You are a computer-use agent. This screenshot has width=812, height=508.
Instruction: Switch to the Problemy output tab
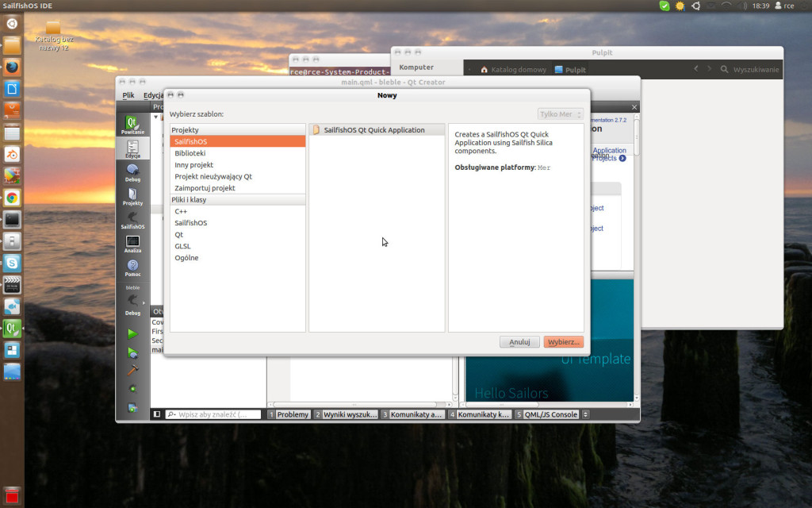pyautogui.click(x=289, y=414)
